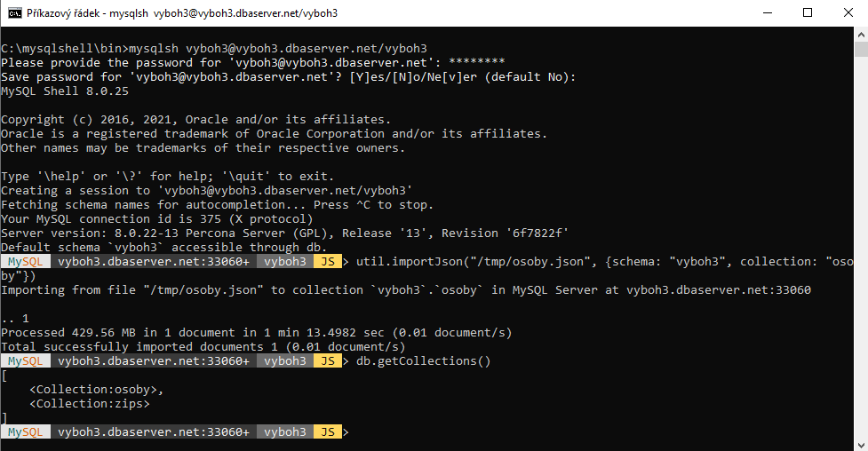Click the MySQL Shell 8.0.25 version line
The width and height of the screenshot is (868, 451).
point(65,91)
